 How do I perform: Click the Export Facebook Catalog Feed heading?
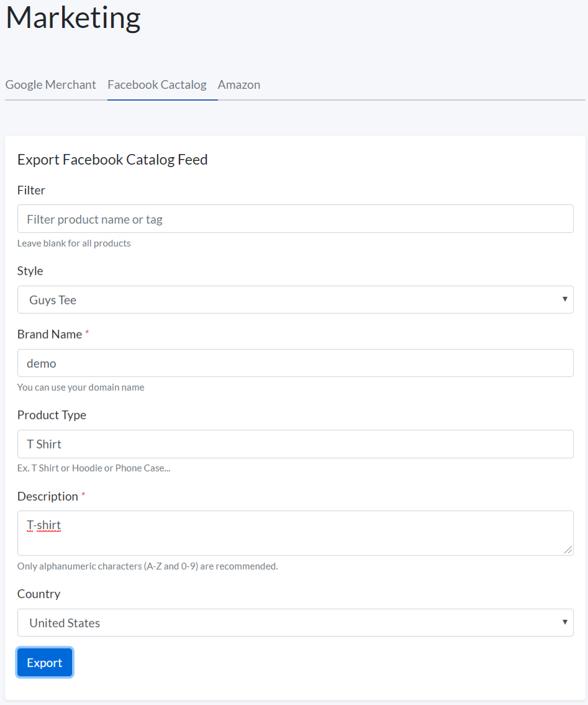pyautogui.click(x=112, y=160)
